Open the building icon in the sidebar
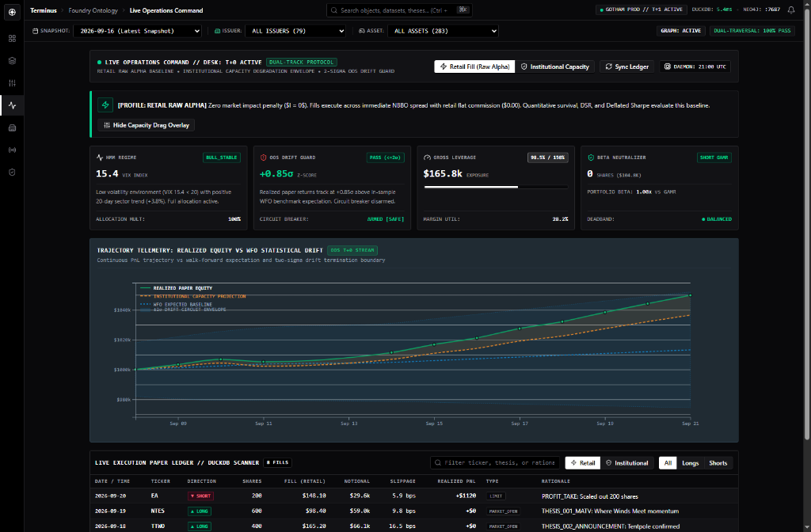811x532 pixels. 12,127
